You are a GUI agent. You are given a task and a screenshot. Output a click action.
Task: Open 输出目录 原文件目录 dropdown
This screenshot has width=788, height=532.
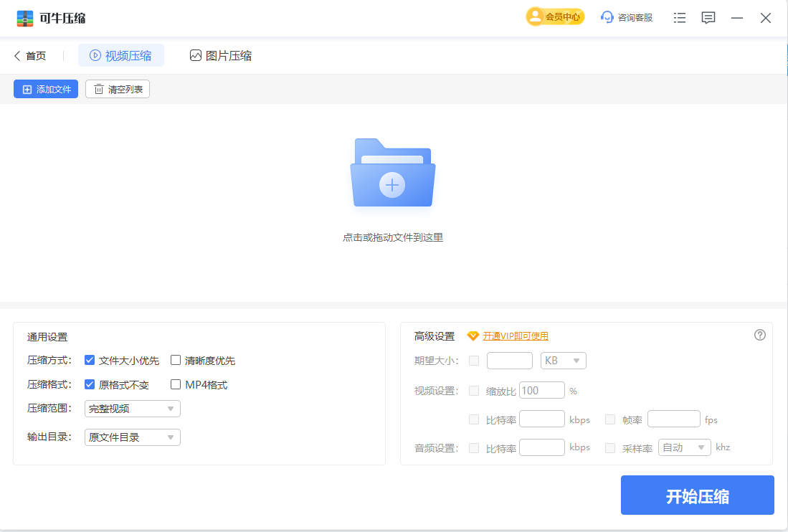pos(132,437)
